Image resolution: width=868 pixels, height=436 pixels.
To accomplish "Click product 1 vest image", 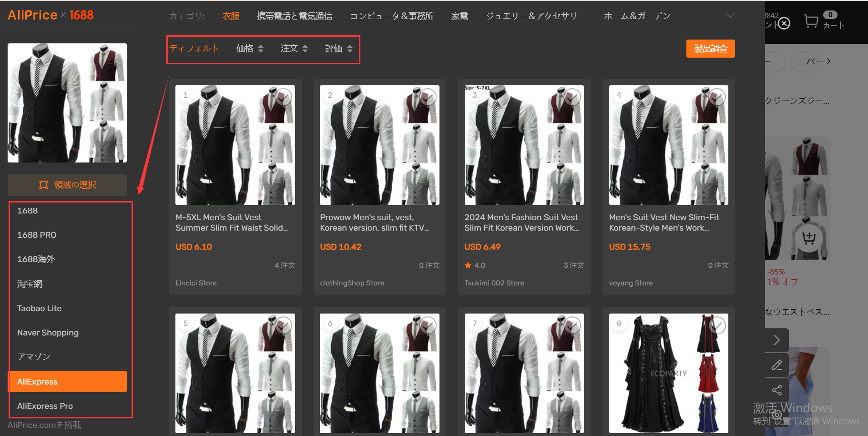I will pos(235,145).
